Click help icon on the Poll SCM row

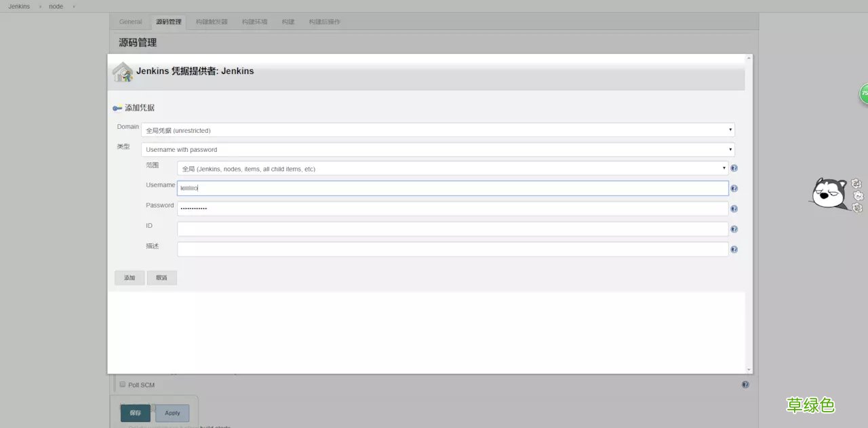tap(745, 384)
